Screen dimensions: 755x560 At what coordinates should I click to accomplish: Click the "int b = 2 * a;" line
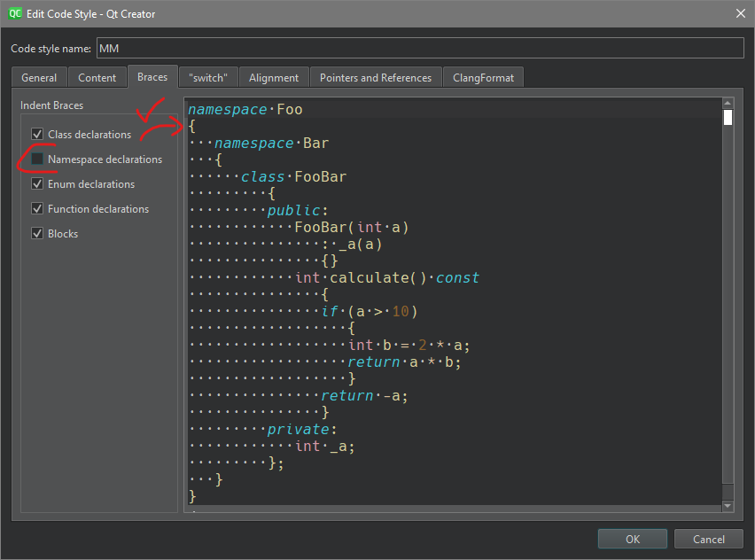click(x=409, y=346)
